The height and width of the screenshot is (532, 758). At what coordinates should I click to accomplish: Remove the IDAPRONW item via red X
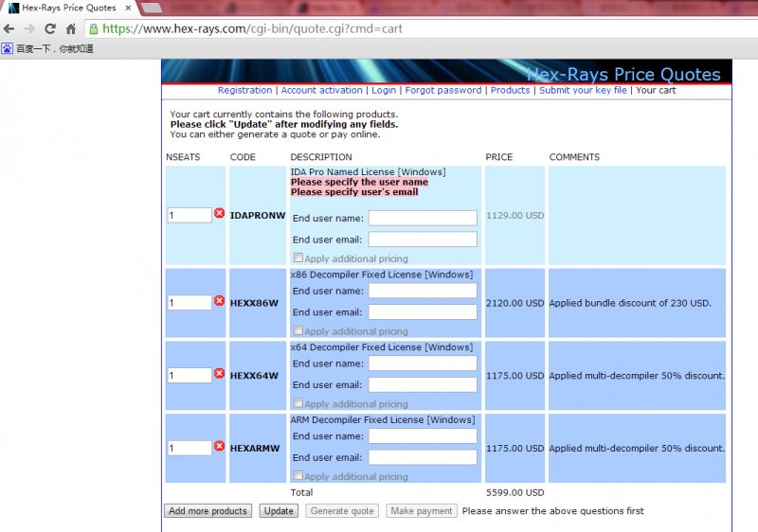tap(219, 213)
